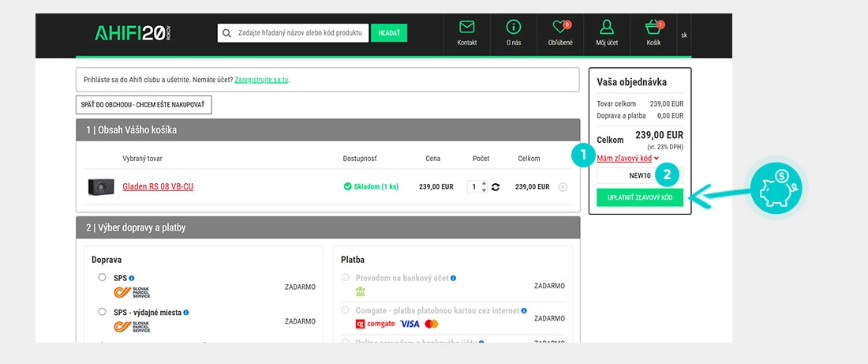Click the AHIFI 20 logo
The width and height of the screenshot is (868, 364).
134,33
